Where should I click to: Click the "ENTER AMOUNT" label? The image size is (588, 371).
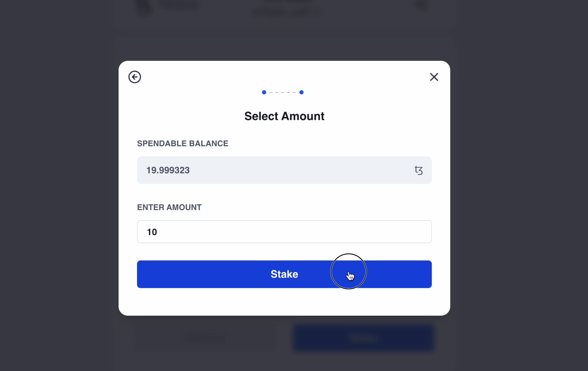[x=169, y=207]
